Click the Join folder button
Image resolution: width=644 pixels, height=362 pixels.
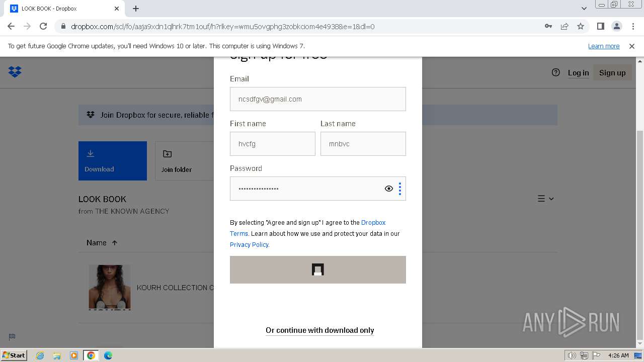184,161
